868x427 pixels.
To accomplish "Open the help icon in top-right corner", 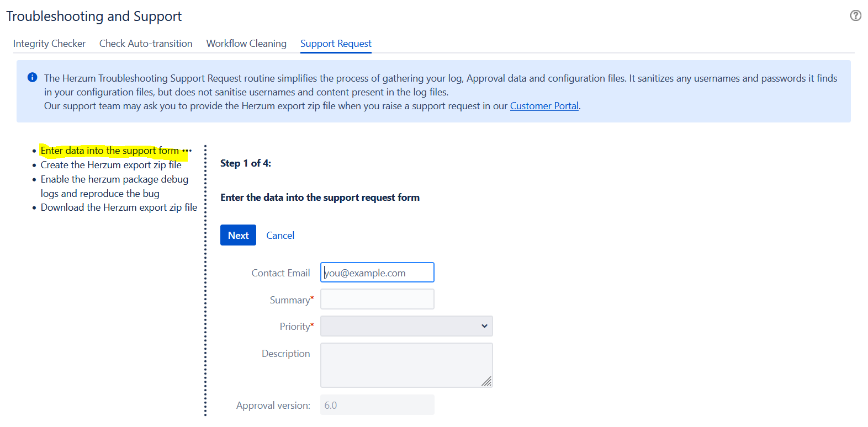I will point(855,15).
